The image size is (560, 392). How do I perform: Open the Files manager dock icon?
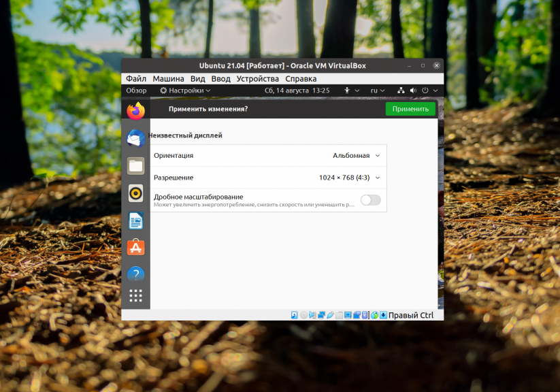click(x=135, y=166)
